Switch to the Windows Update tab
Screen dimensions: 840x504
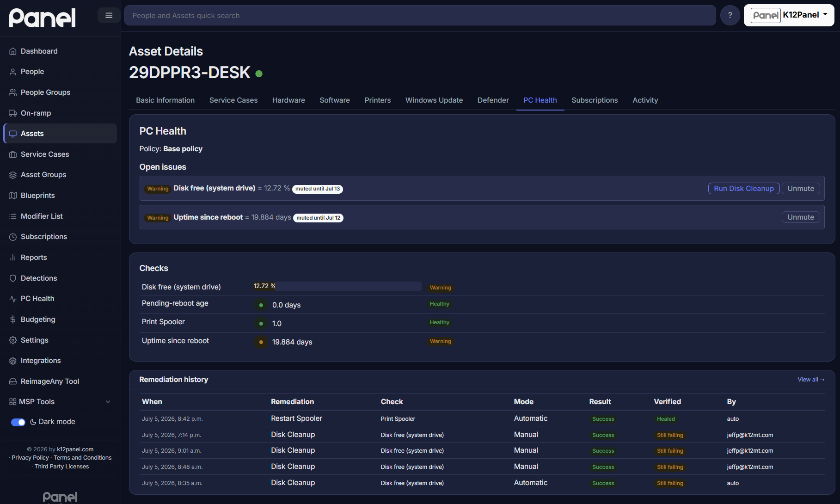[434, 100]
